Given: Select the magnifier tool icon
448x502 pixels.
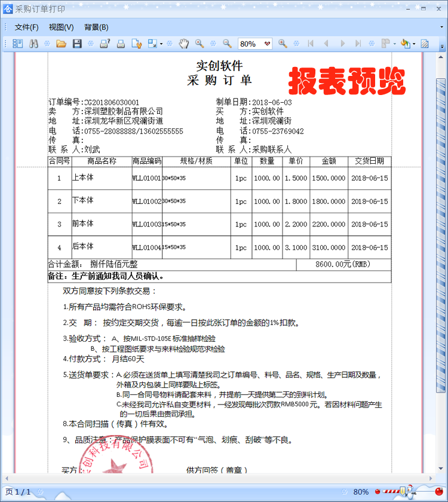Looking at the screenshot, I should tap(200, 44).
